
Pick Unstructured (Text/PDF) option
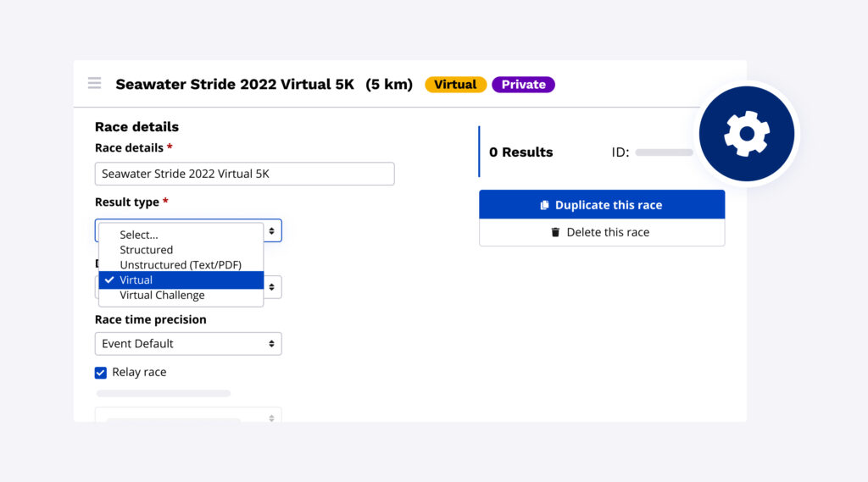pos(181,265)
